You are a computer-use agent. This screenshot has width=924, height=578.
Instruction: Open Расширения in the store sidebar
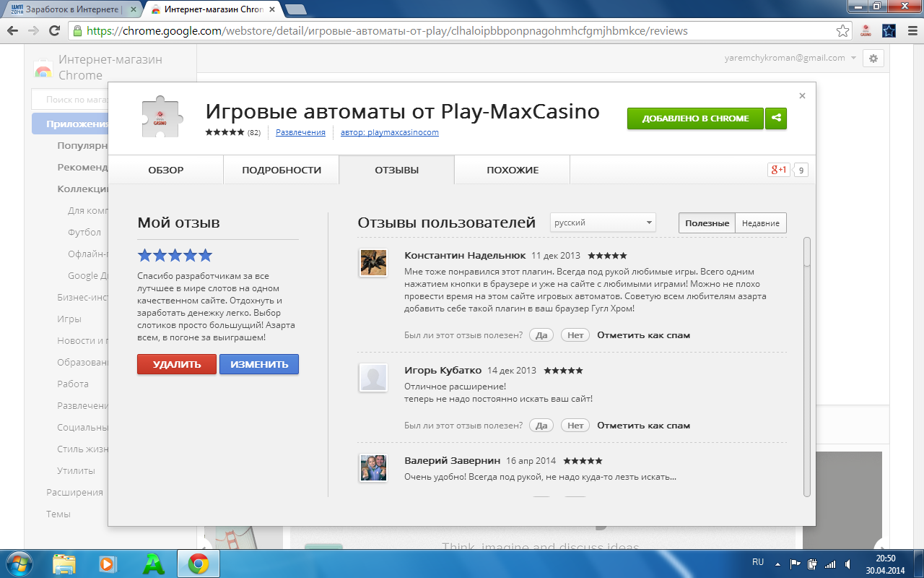(x=75, y=492)
